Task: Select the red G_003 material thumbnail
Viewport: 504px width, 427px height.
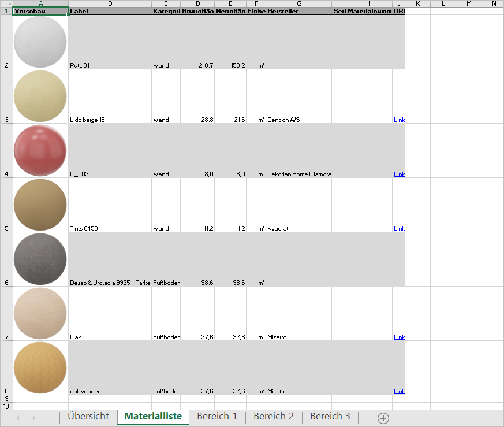Action: (x=40, y=150)
